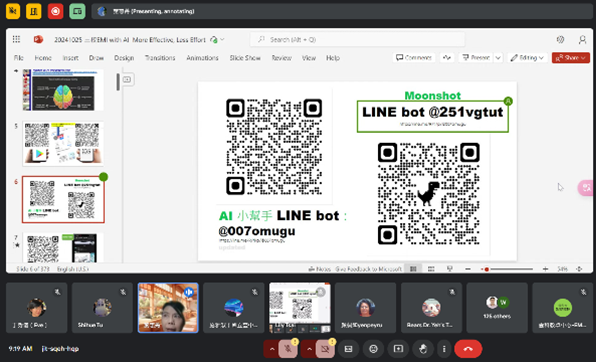This screenshot has width=596, height=362.
Task: Click the pink floating side widget
Action: coord(586,188)
